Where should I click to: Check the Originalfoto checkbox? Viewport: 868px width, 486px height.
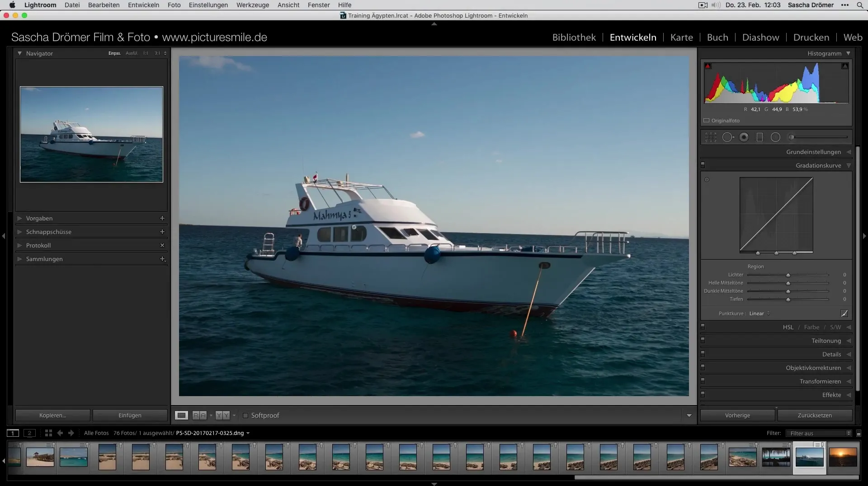(x=707, y=121)
